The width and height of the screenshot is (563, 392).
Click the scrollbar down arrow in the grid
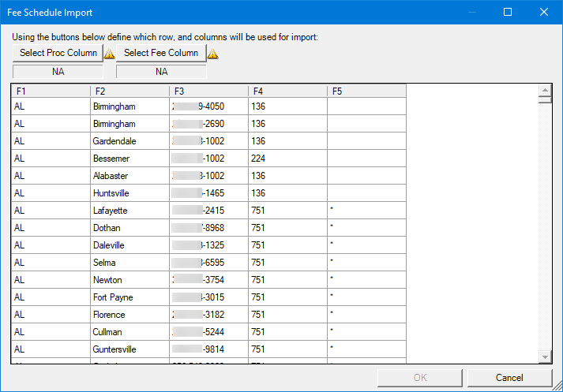pos(544,357)
